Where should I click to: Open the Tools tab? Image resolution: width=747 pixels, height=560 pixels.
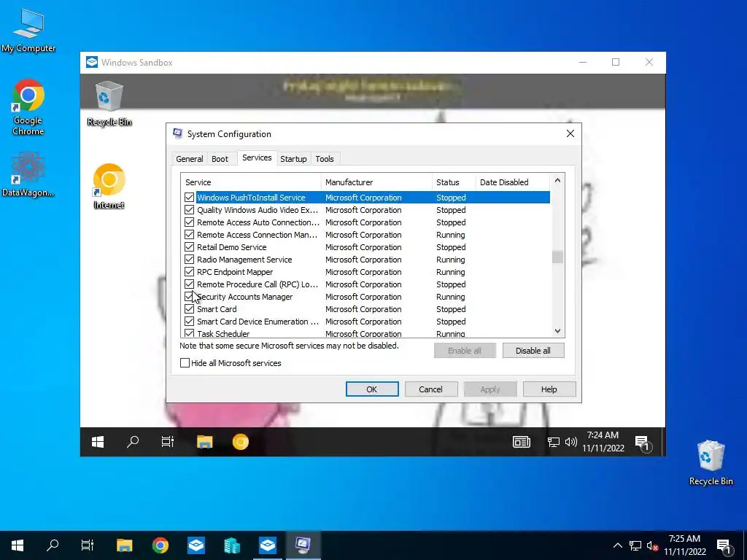point(325,158)
